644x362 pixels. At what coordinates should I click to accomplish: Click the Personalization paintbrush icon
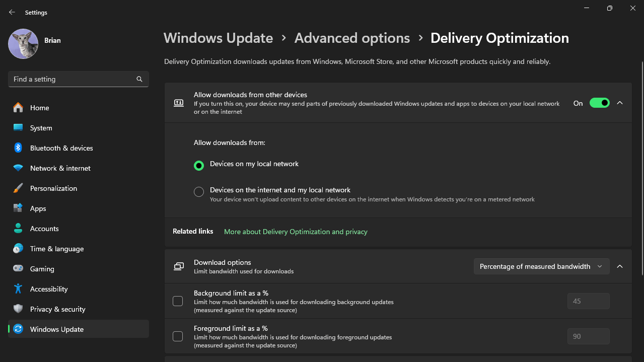click(x=18, y=188)
